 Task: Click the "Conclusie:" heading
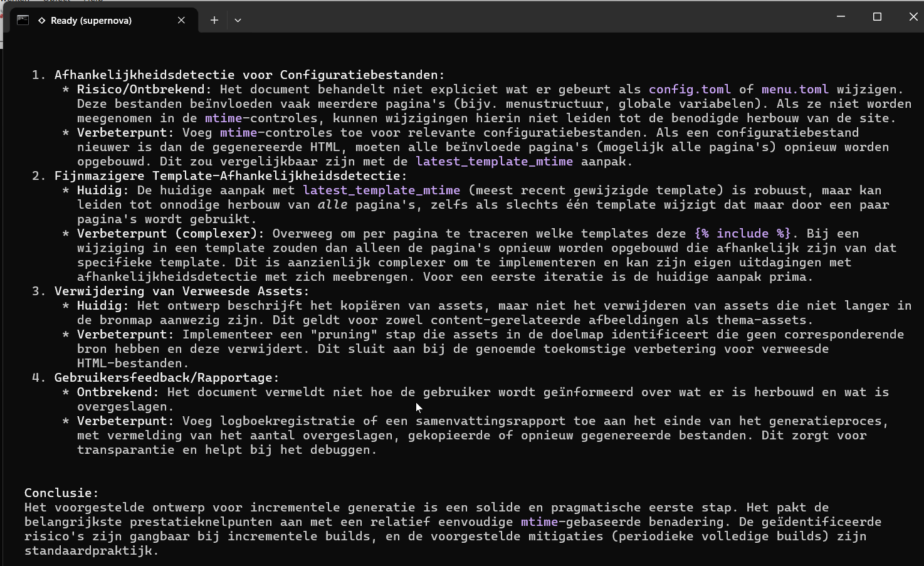click(x=61, y=493)
